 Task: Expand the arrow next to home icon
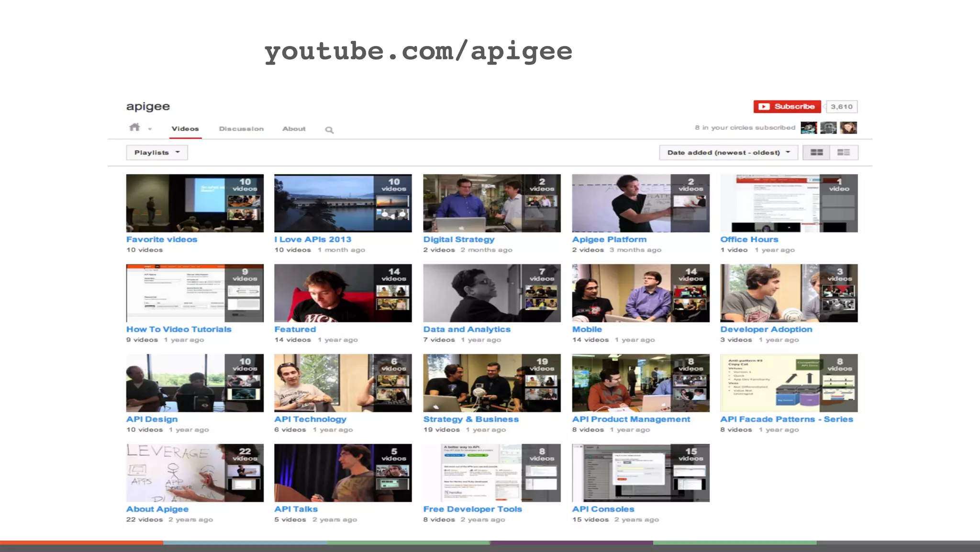click(x=150, y=129)
